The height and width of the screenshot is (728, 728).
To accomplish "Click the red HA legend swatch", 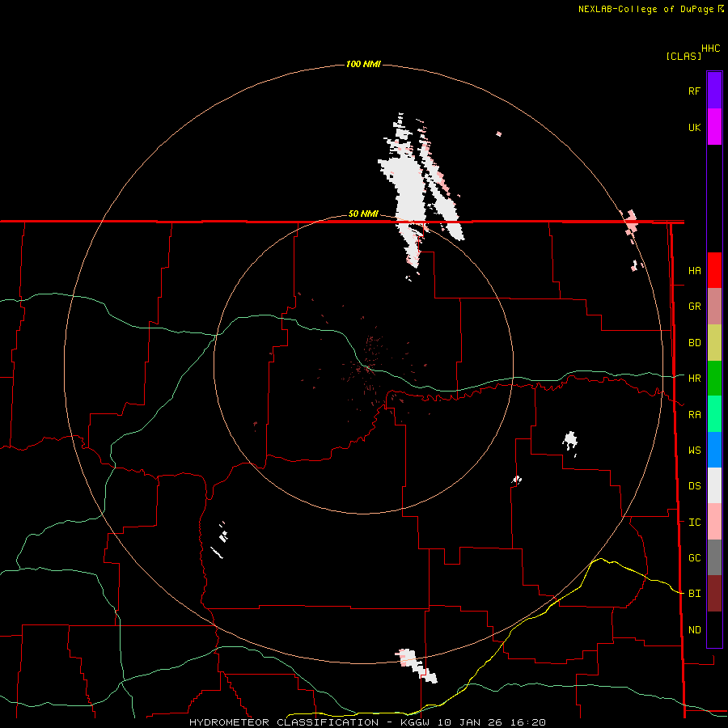I will 714,270.
